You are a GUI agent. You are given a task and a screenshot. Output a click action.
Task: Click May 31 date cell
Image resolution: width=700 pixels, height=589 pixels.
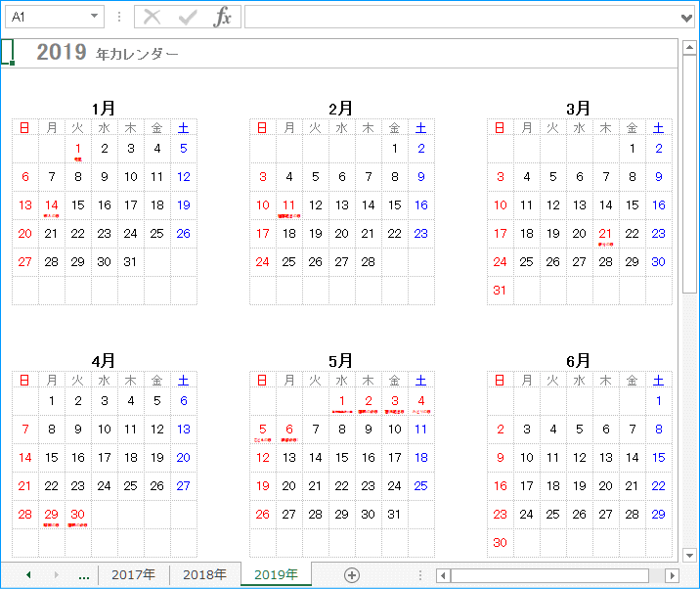[395, 515]
